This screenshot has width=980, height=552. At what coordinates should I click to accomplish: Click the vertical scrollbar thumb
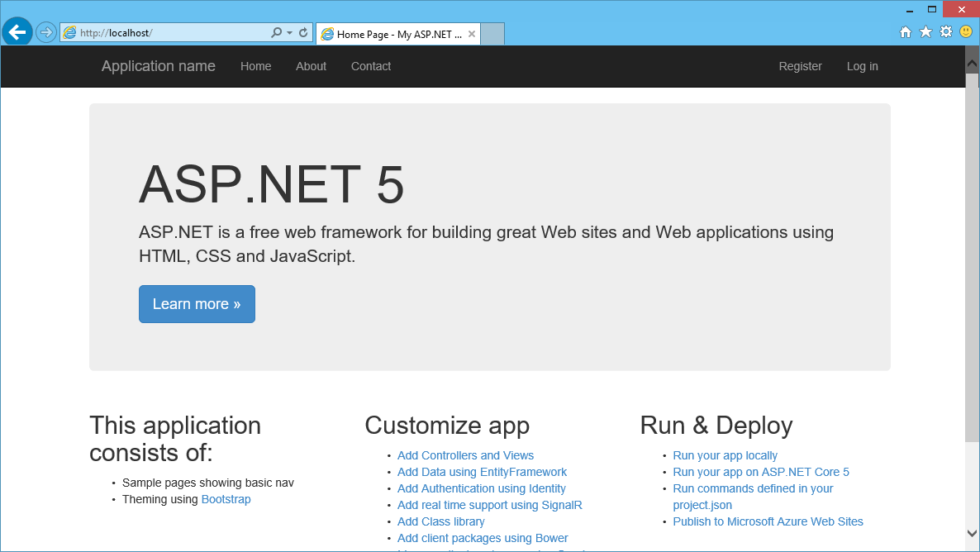(x=972, y=257)
